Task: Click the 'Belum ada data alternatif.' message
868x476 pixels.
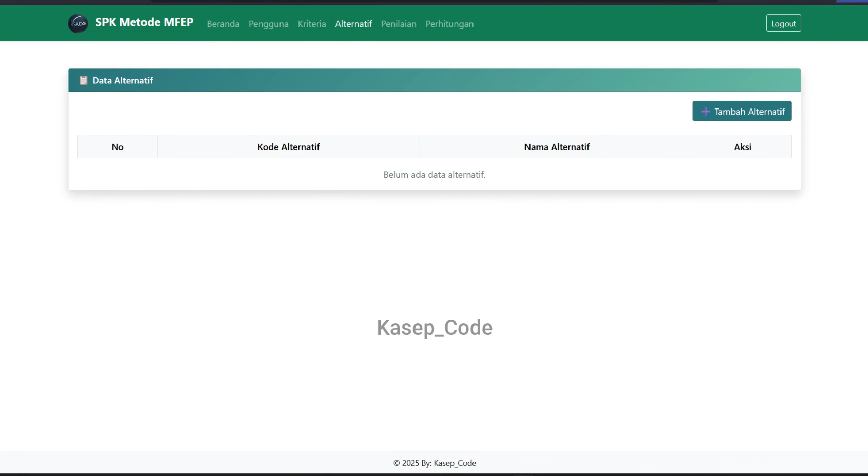Action: tap(435, 175)
